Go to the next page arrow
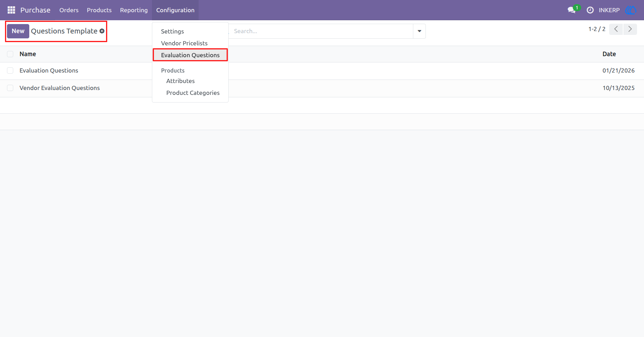 [x=630, y=29]
